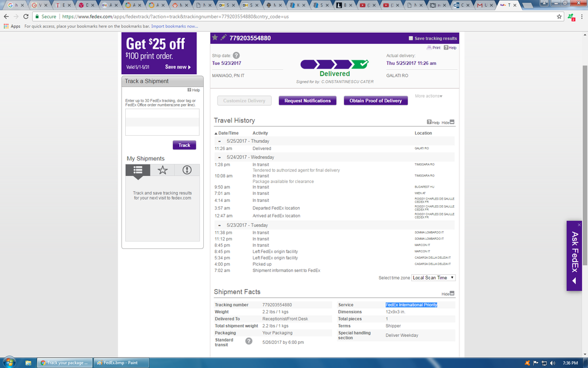
Task: Click the green browser extension icon
Action: click(x=571, y=17)
